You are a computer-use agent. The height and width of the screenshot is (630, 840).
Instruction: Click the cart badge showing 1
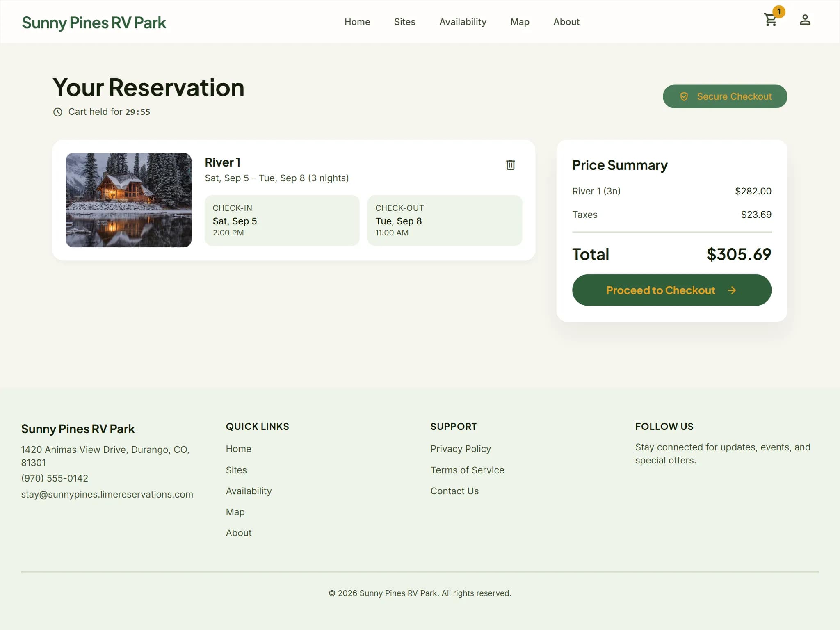coord(778,11)
